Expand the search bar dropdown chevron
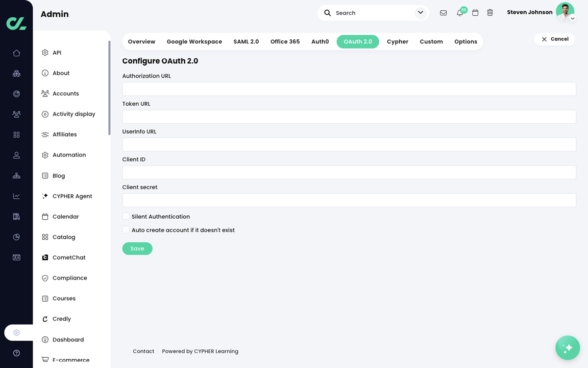Image resolution: width=588 pixels, height=368 pixels. [420, 12]
